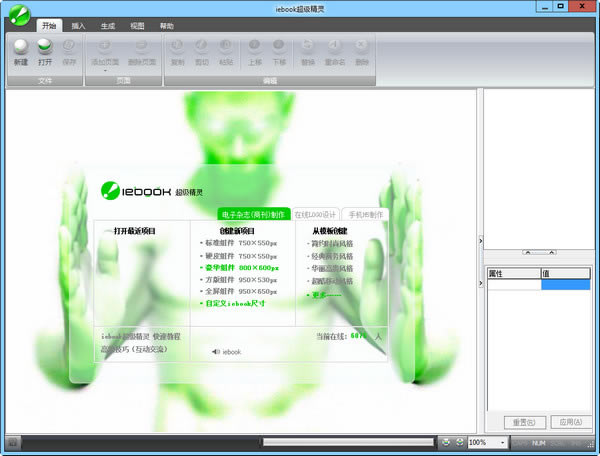Click the 删除页面 (Delete Page) icon

141,45
